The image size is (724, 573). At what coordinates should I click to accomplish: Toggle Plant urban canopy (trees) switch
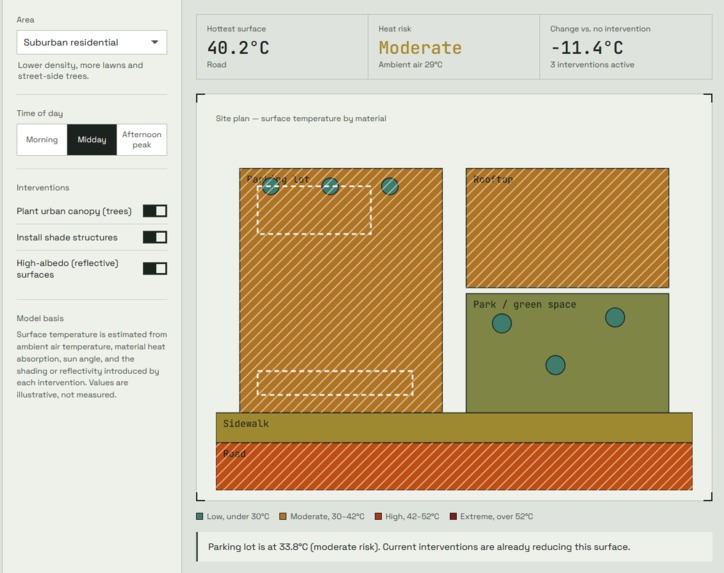tap(155, 211)
